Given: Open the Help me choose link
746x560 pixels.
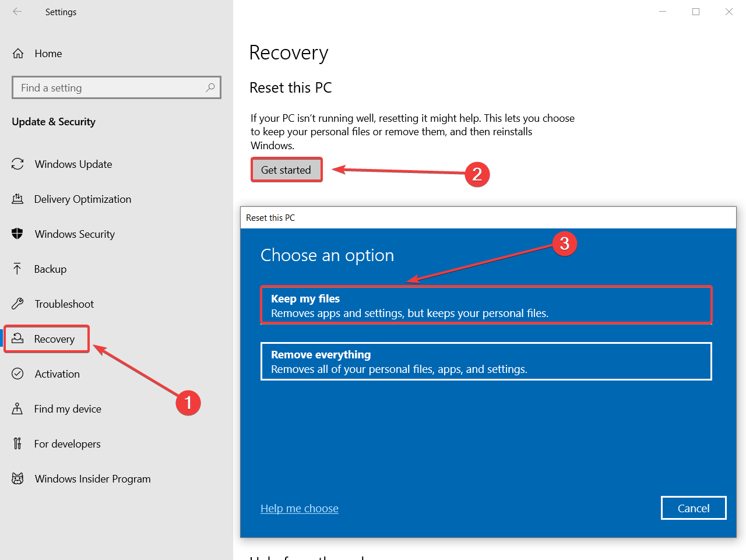Looking at the screenshot, I should click(x=300, y=508).
